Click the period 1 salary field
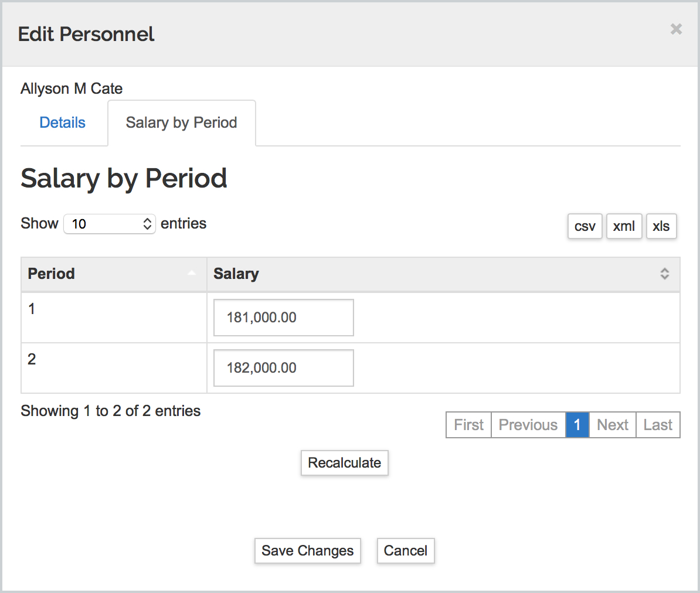Image resolution: width=700 pixels, height=593 pixels. (284, 317)
